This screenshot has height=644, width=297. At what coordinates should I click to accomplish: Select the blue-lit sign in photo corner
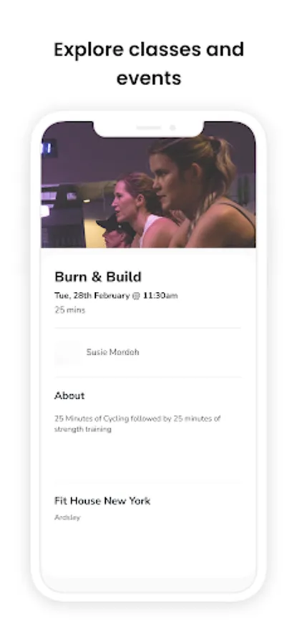(x=48, y=148)
